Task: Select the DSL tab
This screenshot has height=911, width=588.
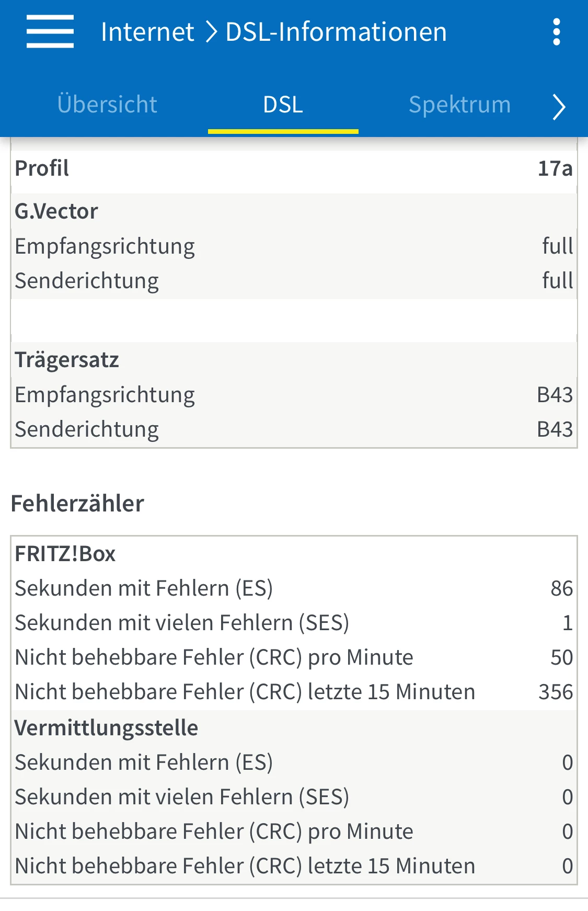Action: pos(283,105)
